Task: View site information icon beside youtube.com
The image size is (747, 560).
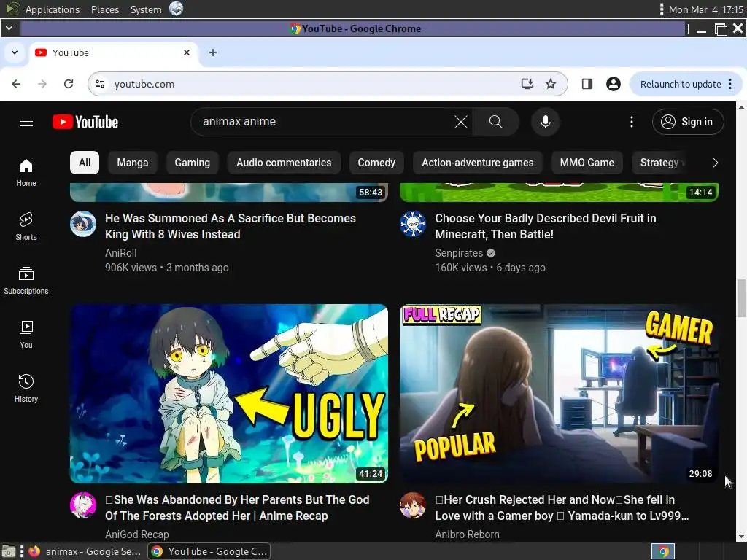Action: click(100, 85)
